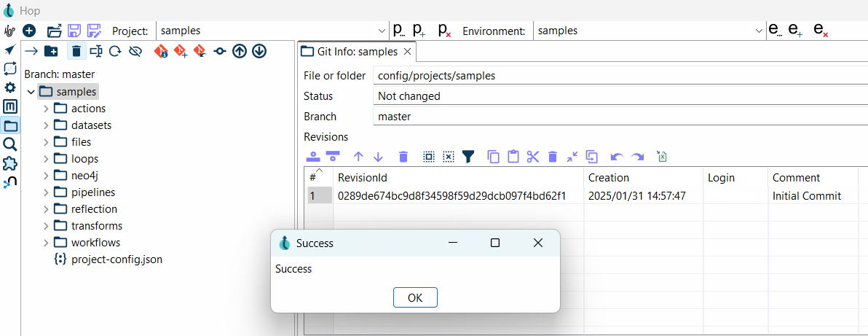Image resolution: width=868 pixels, height=336 pixels.
Task: Delete selected file with trash icon
Action: click(76, 51)
